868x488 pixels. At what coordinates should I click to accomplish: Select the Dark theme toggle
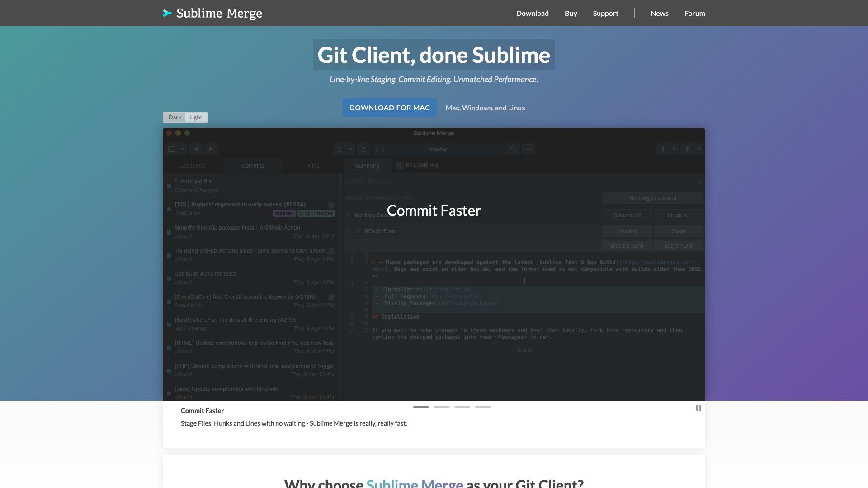[x=175, y=117]
